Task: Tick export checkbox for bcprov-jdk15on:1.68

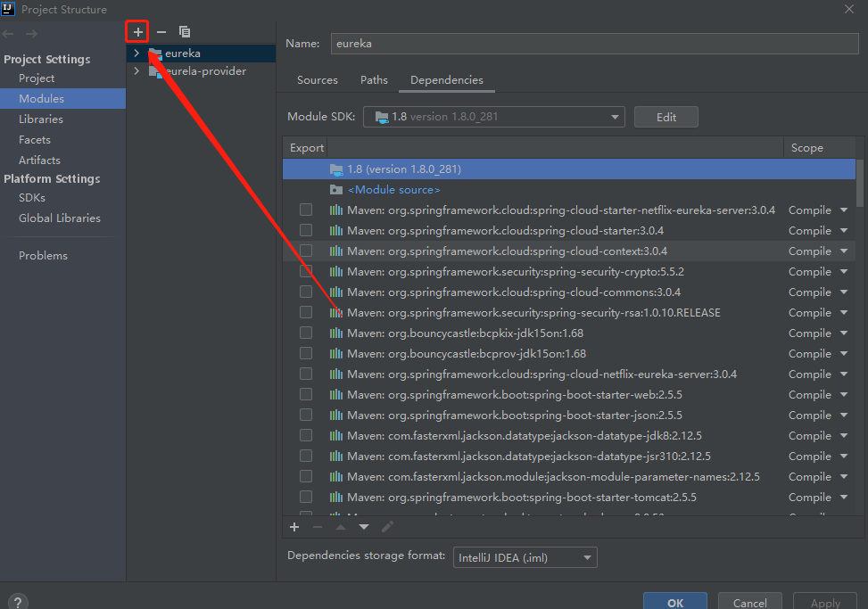Action: tap(306, 353)
